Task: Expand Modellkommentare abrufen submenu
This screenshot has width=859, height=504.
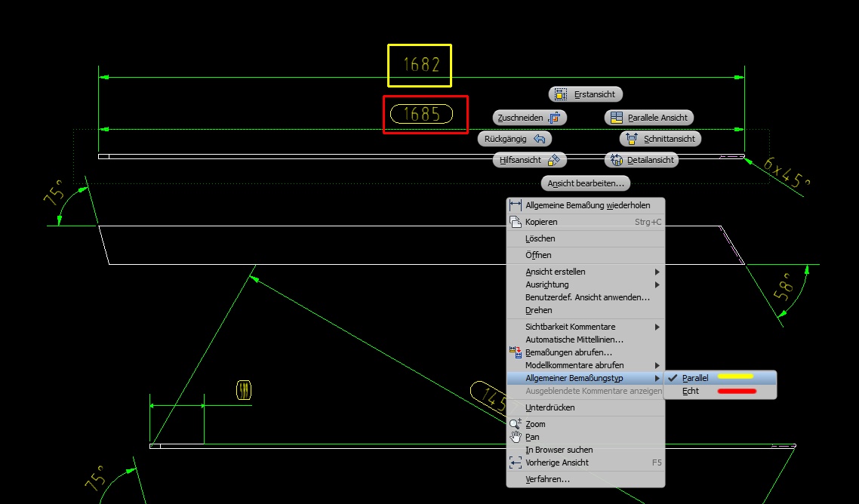Action: coord(586,365)
